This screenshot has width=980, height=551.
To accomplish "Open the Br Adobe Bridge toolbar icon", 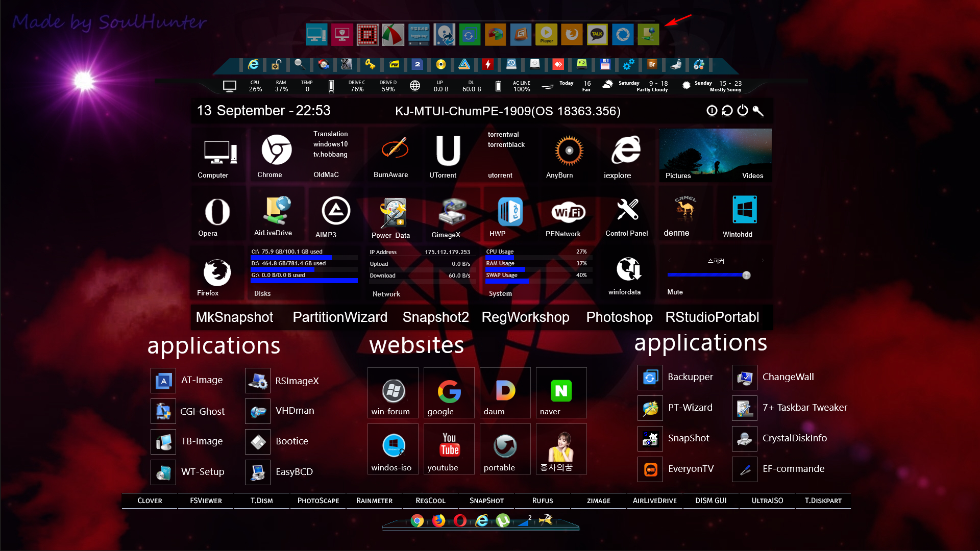I will (x=652, y=64).
